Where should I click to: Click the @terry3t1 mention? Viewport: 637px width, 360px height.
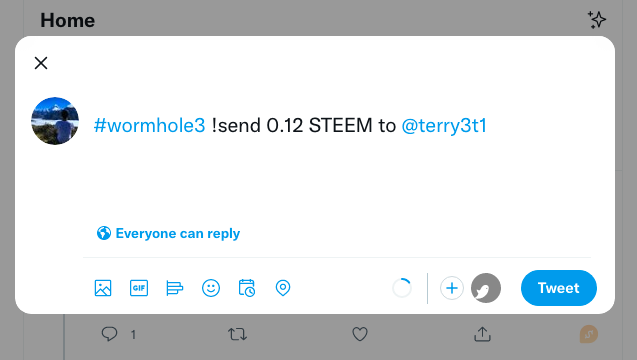point(444,125)
